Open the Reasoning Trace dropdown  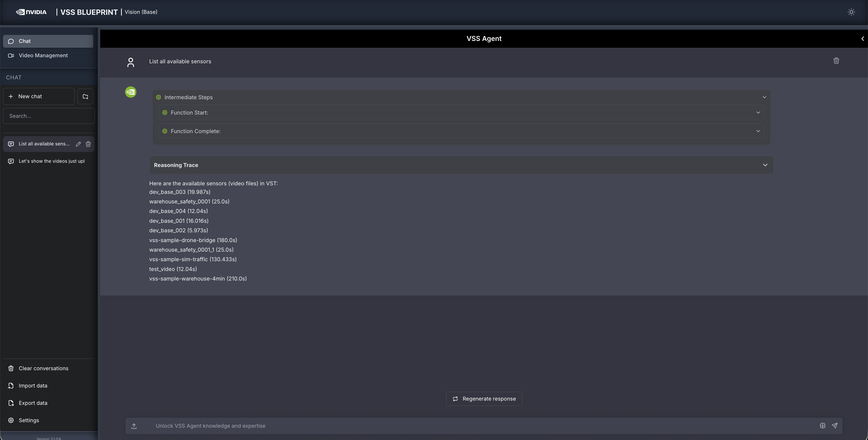[x=765, y=165]
